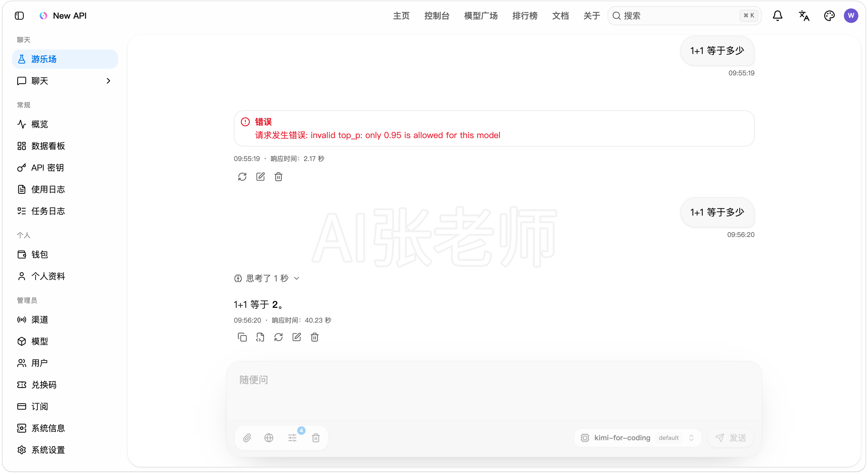Copy the answer '1+1 等于 2'

(x=242, y=337)
